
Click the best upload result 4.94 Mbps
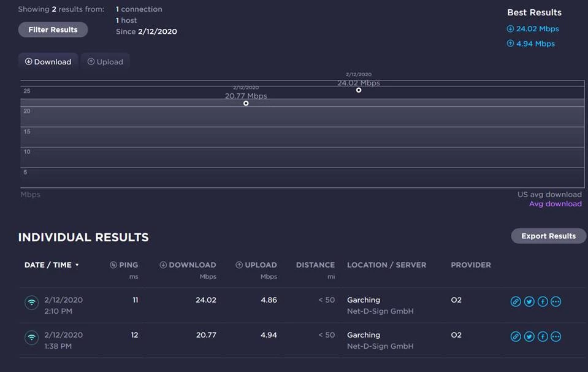click(531, 44)
